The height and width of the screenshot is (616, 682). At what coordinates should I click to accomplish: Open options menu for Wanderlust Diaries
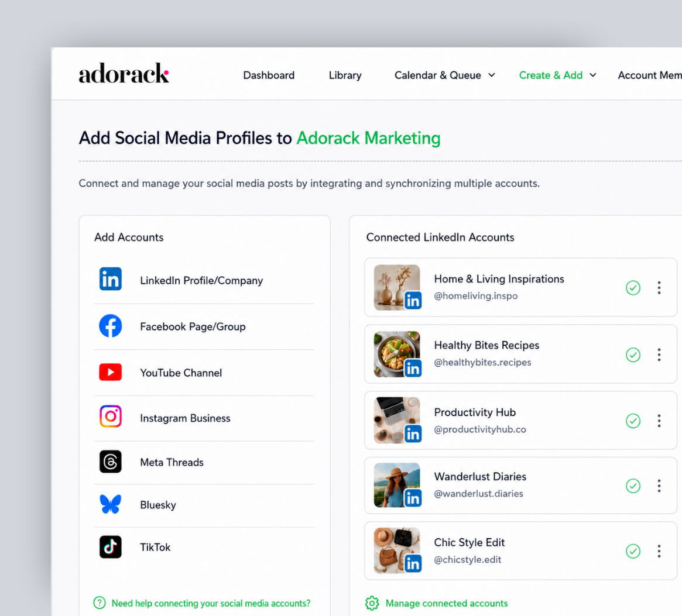pos(659,486)
